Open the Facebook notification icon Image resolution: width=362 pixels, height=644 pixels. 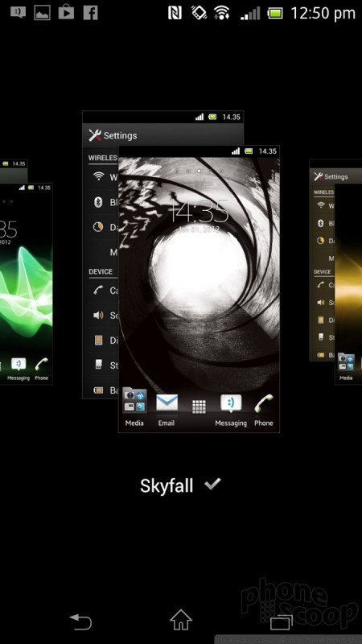(91, 13)
